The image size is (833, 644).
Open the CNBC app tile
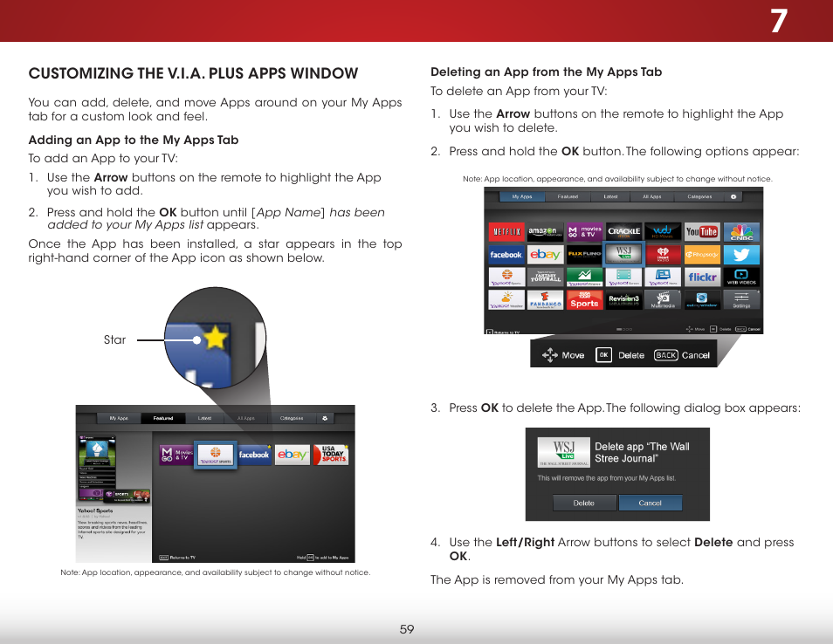[741, 232]
